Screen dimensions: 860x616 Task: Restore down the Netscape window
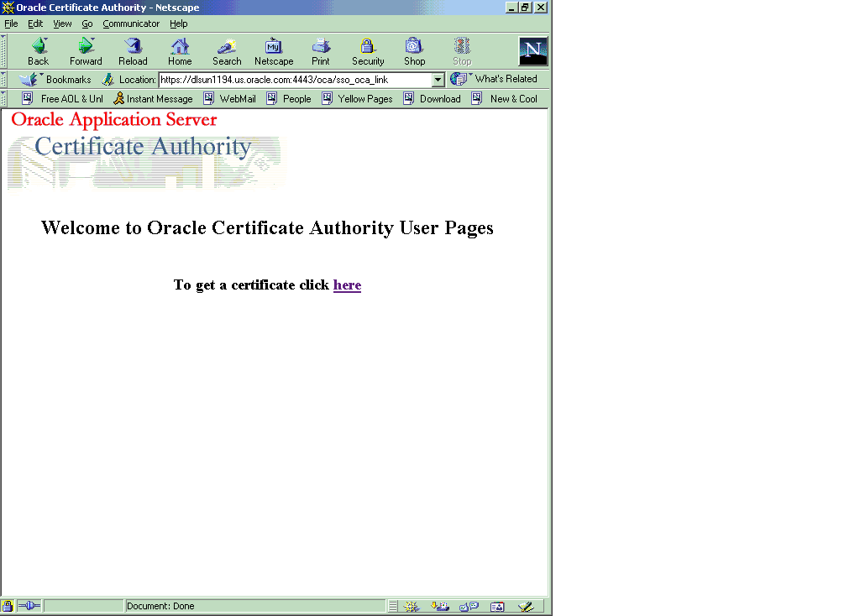(526, 7)
